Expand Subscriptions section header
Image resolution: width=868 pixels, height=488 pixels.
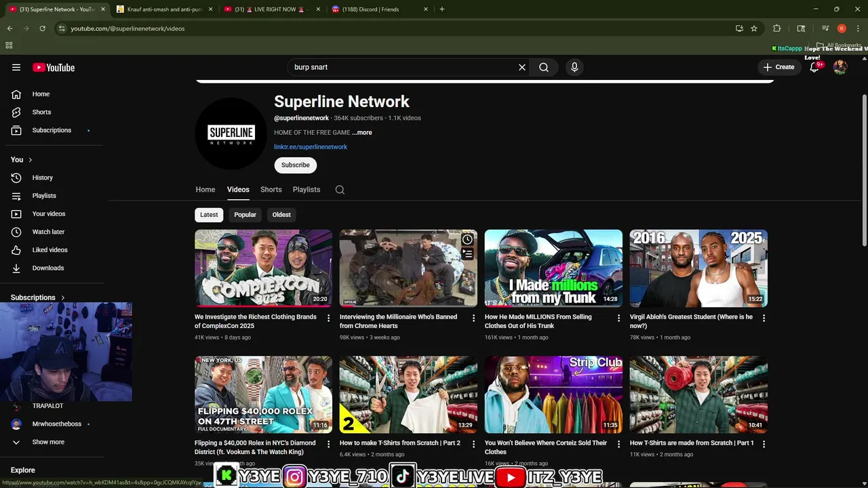click(38, 298)
